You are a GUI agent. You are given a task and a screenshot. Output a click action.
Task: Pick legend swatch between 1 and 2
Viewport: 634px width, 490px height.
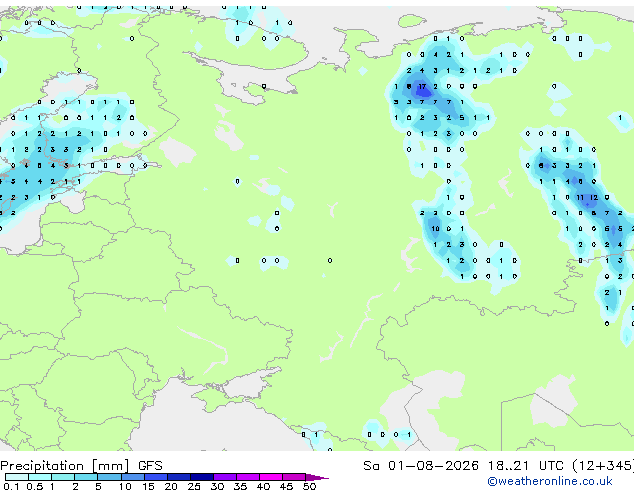point(63,477)
